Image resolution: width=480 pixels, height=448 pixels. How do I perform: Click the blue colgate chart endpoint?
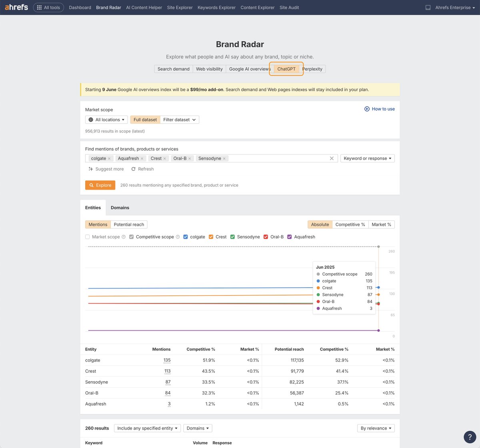[x=378, y=288]
